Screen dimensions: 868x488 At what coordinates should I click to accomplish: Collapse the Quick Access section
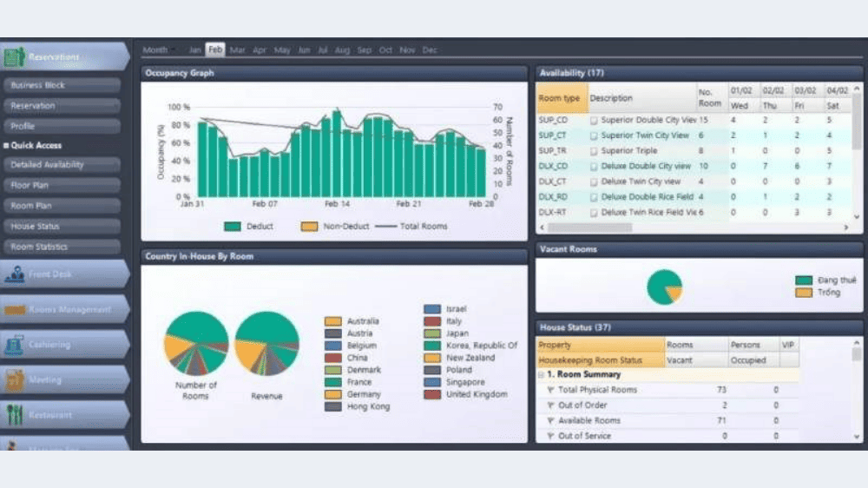click(x=6, y=146)
